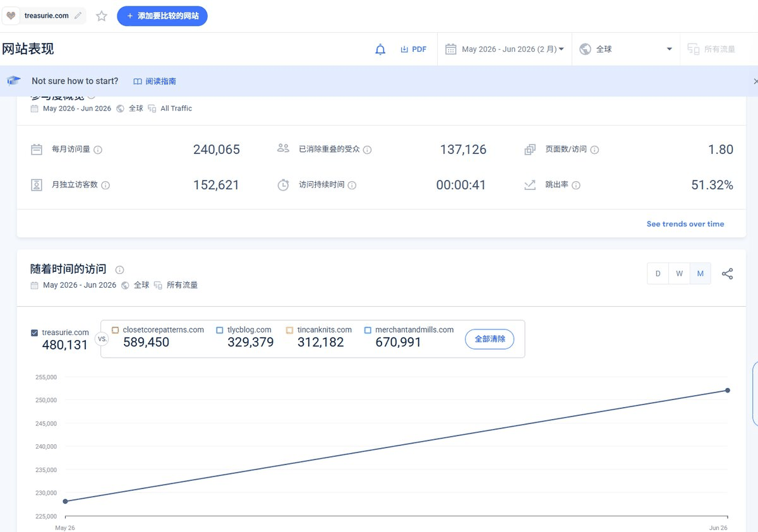Screen dimensions: 758x532
Task: Show info for 月独立访客数
Action: click(x=105, y=186)
